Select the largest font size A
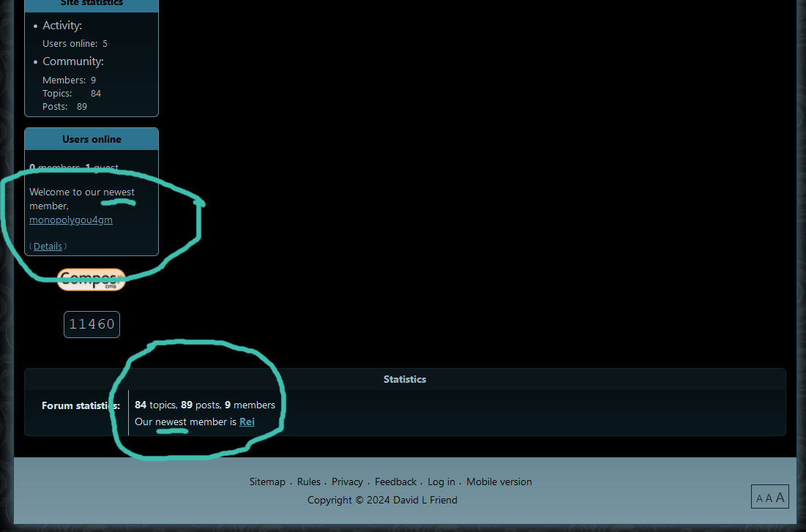 pyautogui.click(x=780, y=498)
